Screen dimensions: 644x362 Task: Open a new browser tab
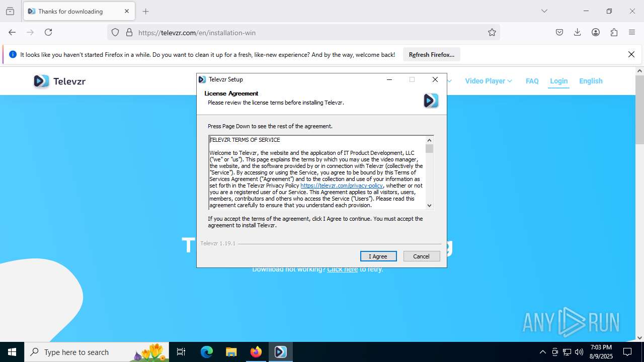tap(146, 11)
